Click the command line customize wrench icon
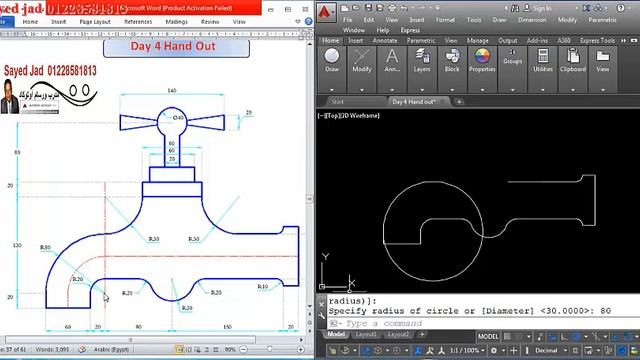Screen dimensions: 640x360 coord(321,316)
